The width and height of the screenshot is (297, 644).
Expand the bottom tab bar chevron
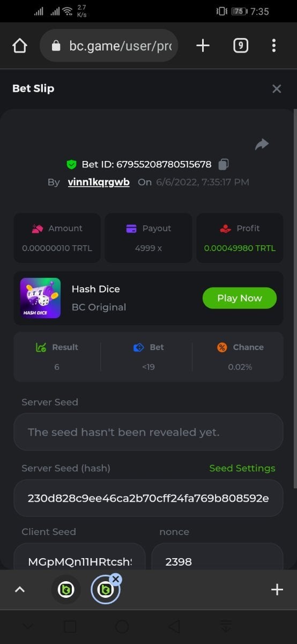point(20,589)
